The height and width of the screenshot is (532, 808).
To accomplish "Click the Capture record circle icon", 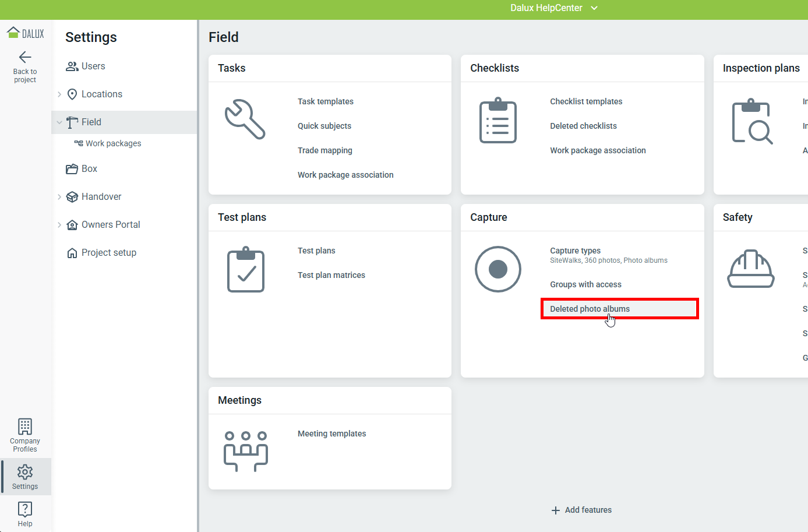I will point(497,269).
